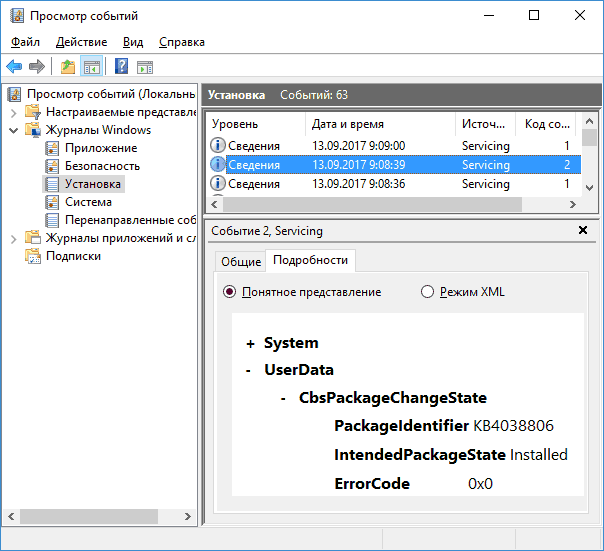This screenshot has height=551, width=604.
Task: Click the Event Viewer app icon in the title bar
Action: [17, 16]
